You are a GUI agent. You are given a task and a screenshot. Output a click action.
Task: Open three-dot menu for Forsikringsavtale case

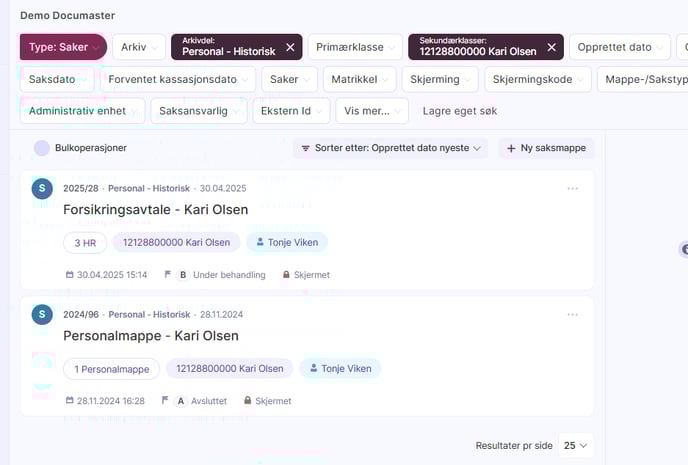tap(572, 188)
